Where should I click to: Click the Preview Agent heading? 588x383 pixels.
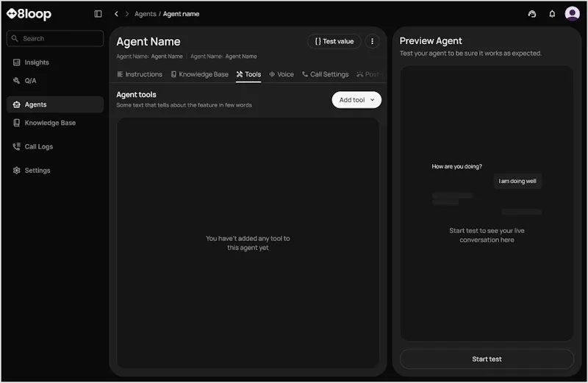[431, 41]
